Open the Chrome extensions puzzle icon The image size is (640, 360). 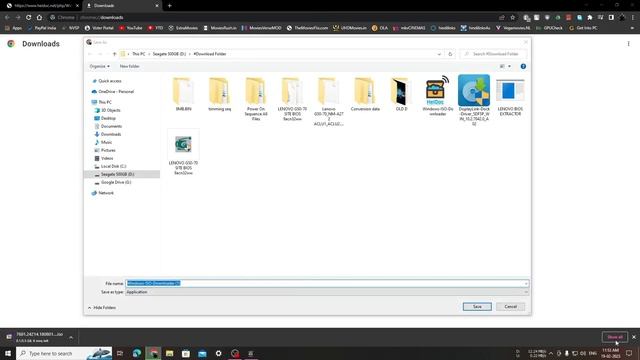click(x=590, y=18)
